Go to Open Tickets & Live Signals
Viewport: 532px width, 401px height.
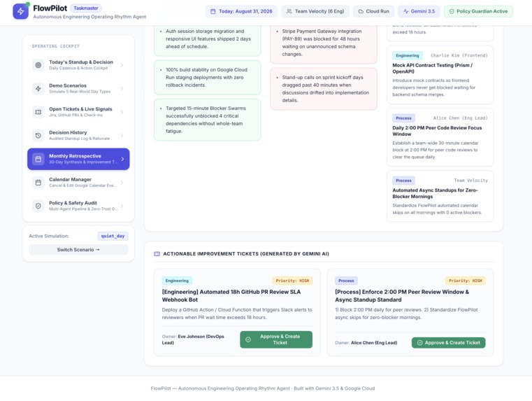[x=78, y=112]
